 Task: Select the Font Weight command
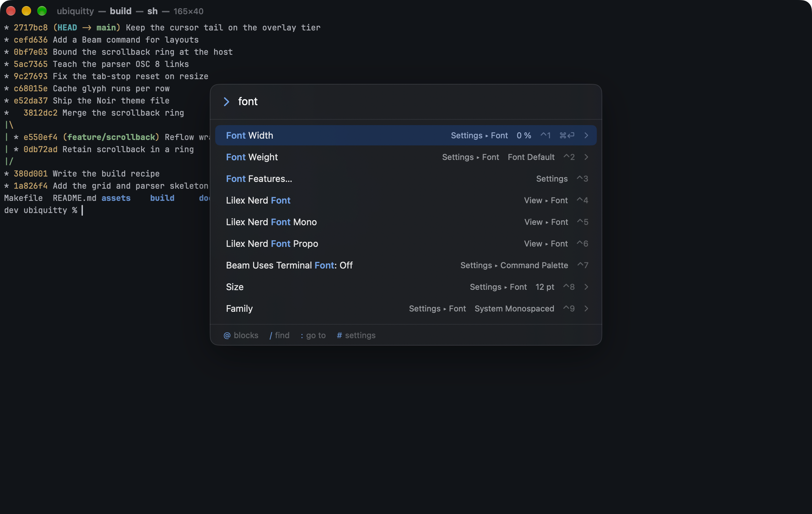406,157
